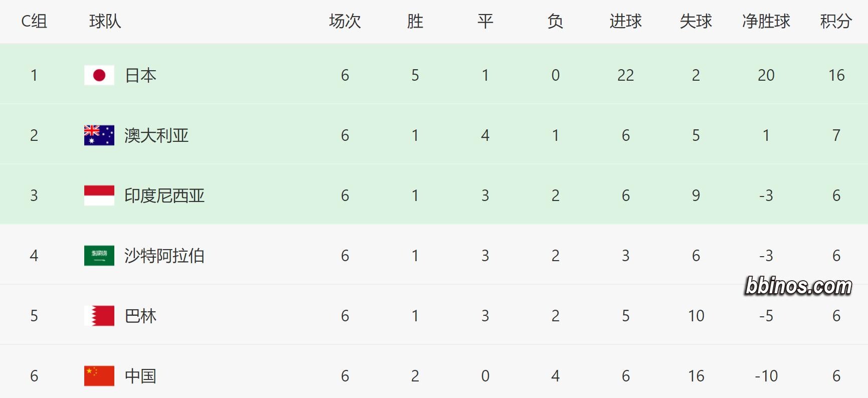Click the Bahrain flag icon
The height and width of the screenshot is (398, 868).
99,316
